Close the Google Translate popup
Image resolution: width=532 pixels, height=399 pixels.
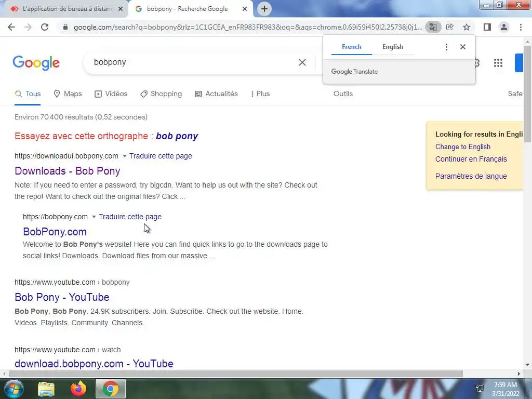pyautogui.click(x=463, y=47)
